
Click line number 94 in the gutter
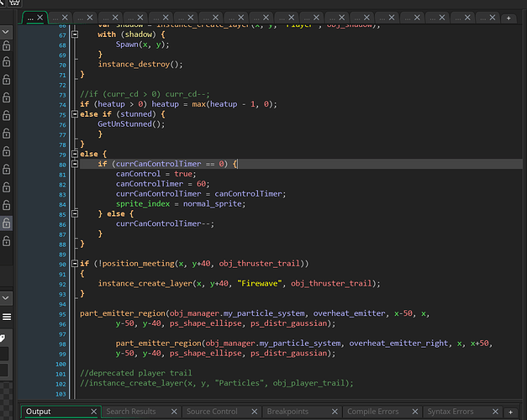pyautogui.click(x=62, y=304)
